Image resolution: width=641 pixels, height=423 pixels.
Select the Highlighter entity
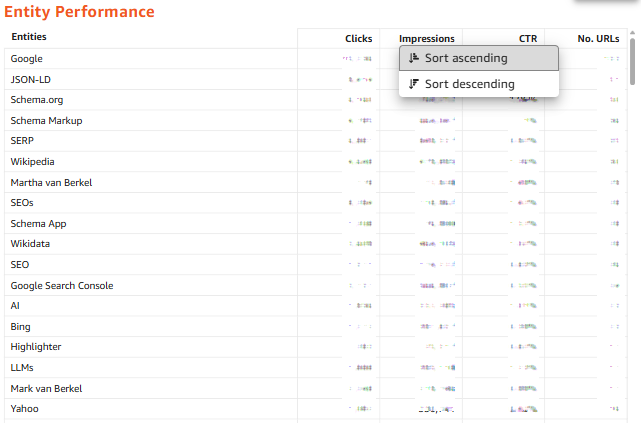(36, 347)
